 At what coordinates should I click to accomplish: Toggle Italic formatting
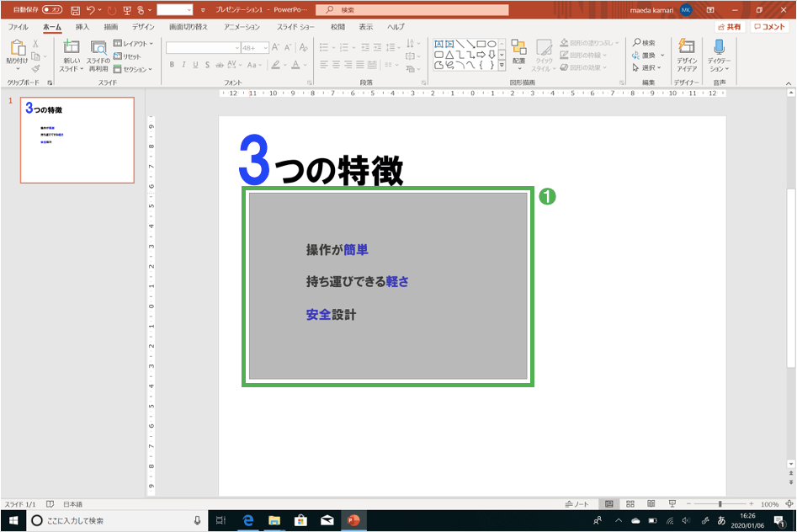click(x=183, y=65)
